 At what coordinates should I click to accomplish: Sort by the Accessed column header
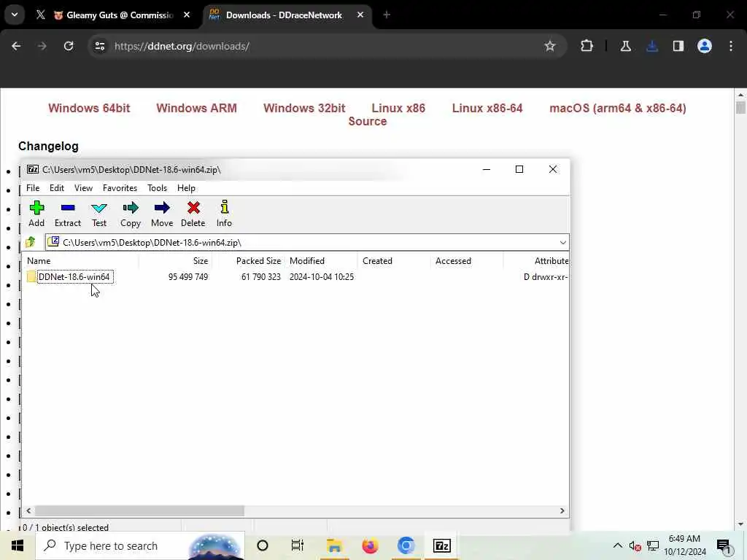pos(468,261)
